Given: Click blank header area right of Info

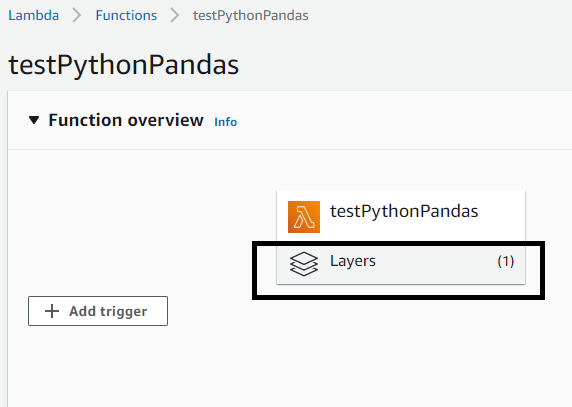Looking at the screenshot, I should point(401,120).
